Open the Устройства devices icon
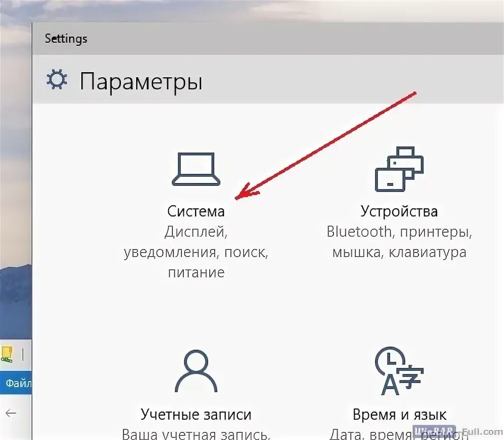The width and height of the screenshot is (504, 440). (399, 169)
